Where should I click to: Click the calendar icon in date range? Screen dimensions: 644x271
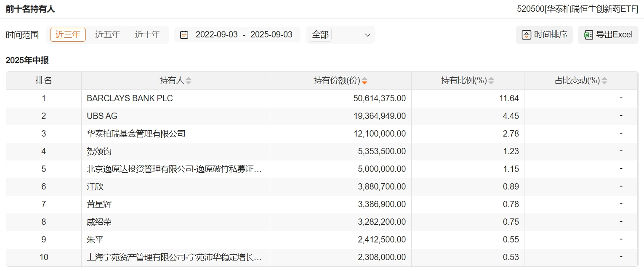pos(184,35)
